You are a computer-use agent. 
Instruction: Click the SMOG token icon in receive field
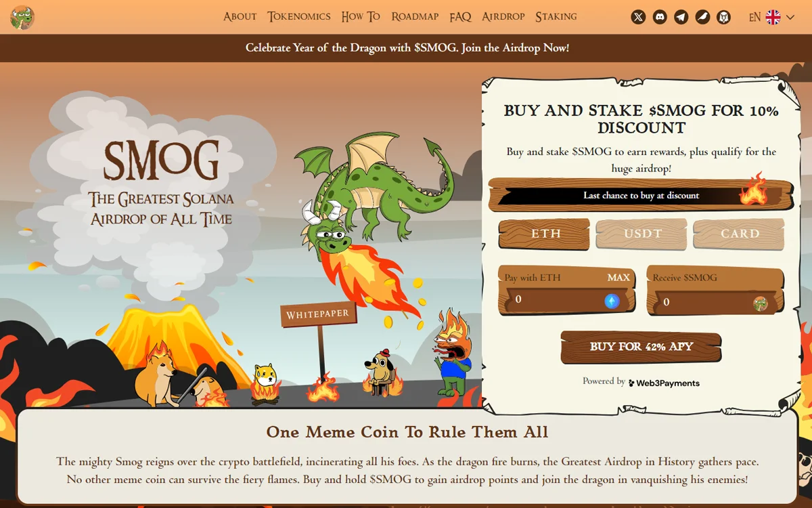(x=761, y=303)
